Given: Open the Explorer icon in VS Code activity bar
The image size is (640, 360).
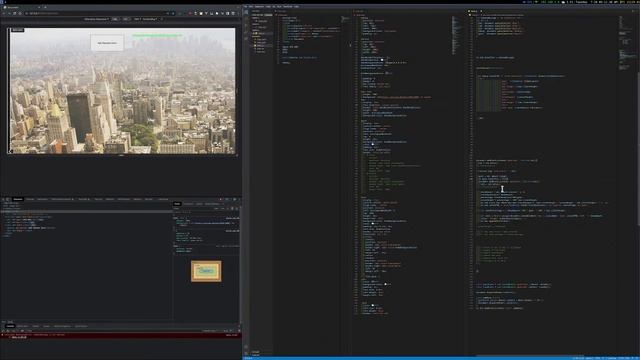Looking at the screenshot, I should pyautogui.click(x=246, y=12).
